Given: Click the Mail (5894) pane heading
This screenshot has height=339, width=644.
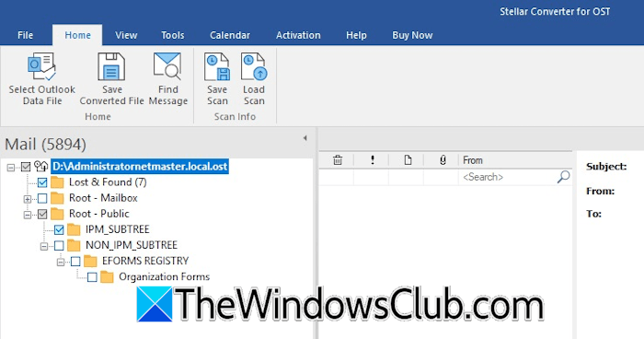Looking at the screenshot, I should click(x=45, y=145).
